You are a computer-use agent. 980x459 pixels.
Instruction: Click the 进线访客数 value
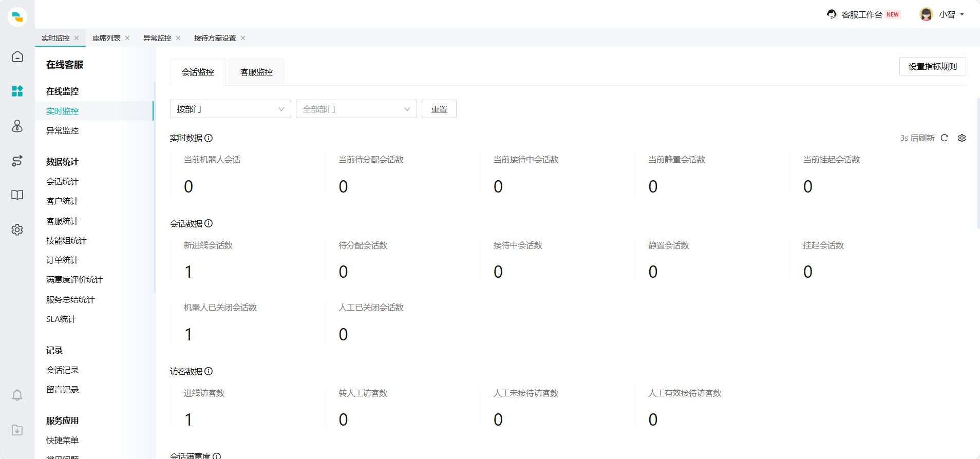(x=189, y=419)
